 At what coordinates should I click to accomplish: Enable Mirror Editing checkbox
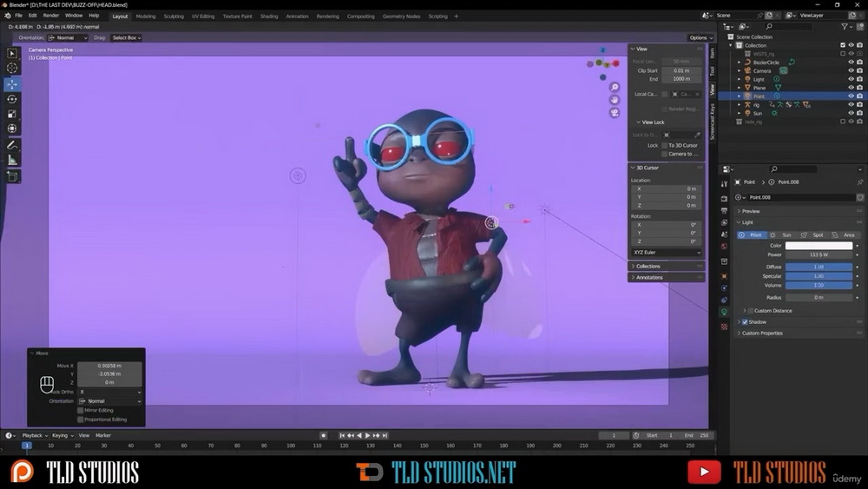(80, 411)
